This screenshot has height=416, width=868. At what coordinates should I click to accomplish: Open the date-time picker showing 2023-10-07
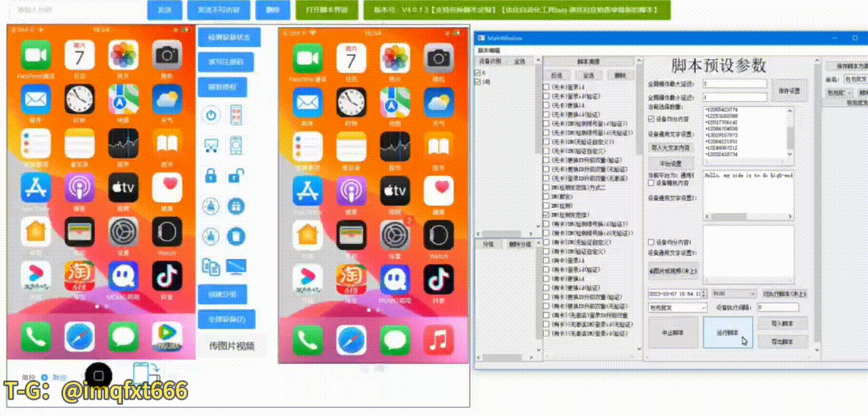(x=677, y=294)
